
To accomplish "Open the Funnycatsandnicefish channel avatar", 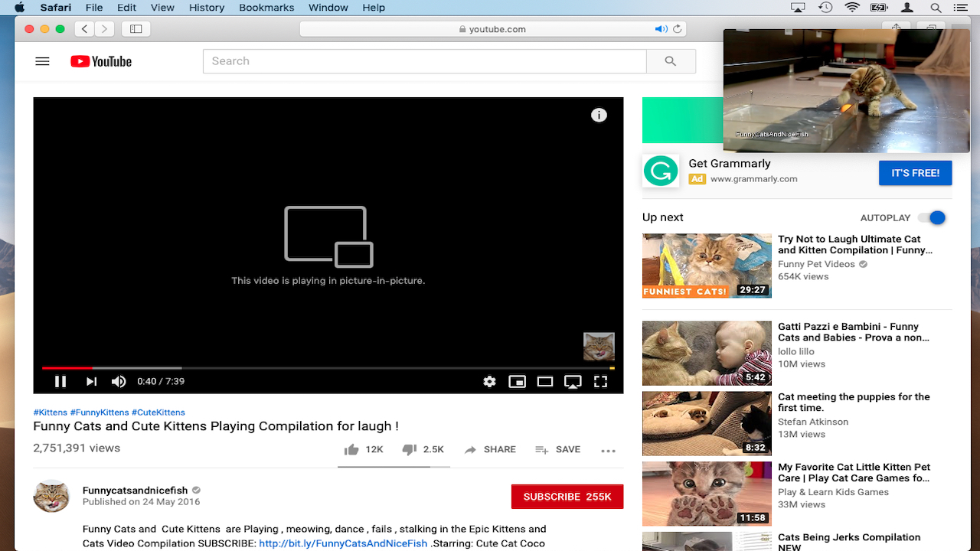I will tap(51, 496).
